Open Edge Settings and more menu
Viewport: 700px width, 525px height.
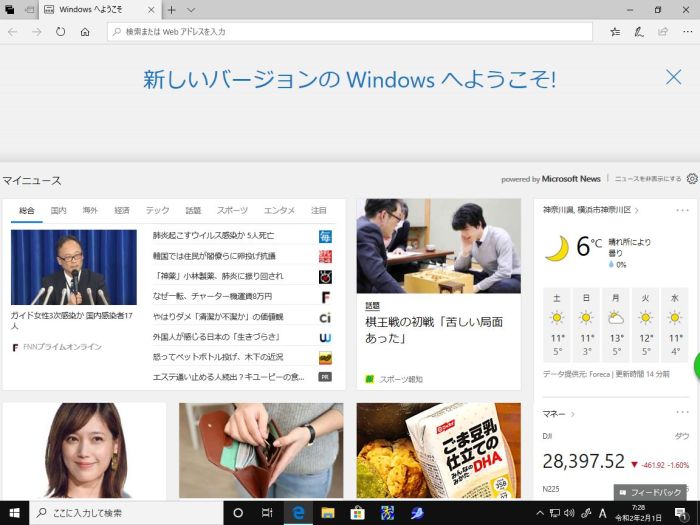(685, 32)
